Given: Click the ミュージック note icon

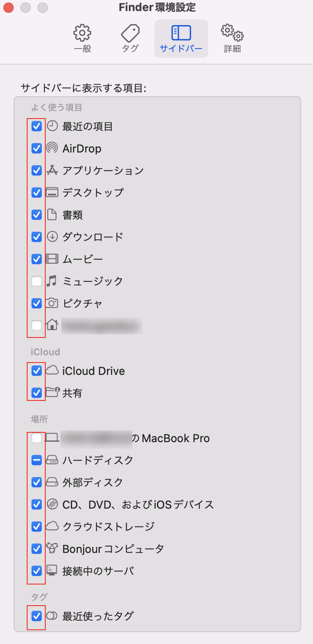Looking at the screenshot, I should tap(52, 281).
